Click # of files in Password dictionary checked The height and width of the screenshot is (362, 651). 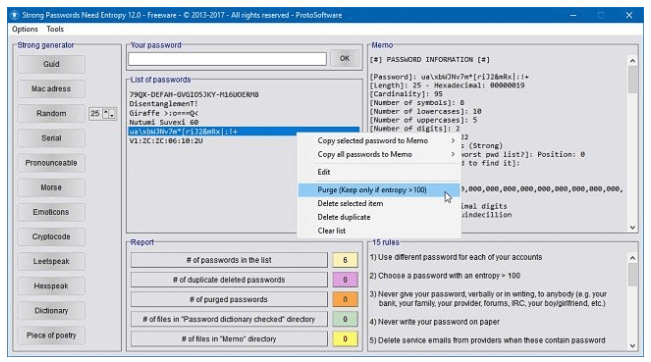[229, 319]
